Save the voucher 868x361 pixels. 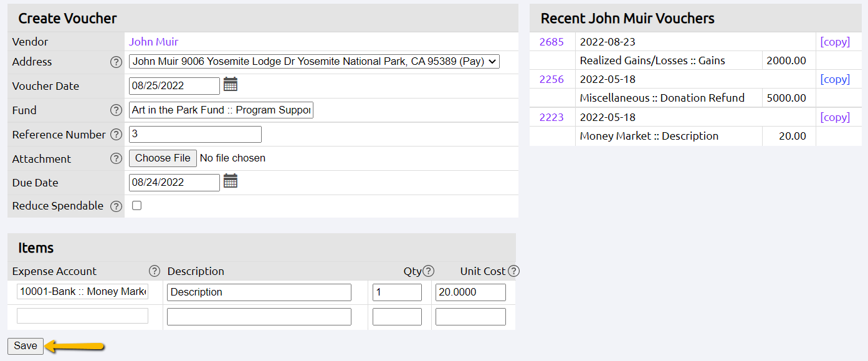pyautogui.click(x=26, y=346)
